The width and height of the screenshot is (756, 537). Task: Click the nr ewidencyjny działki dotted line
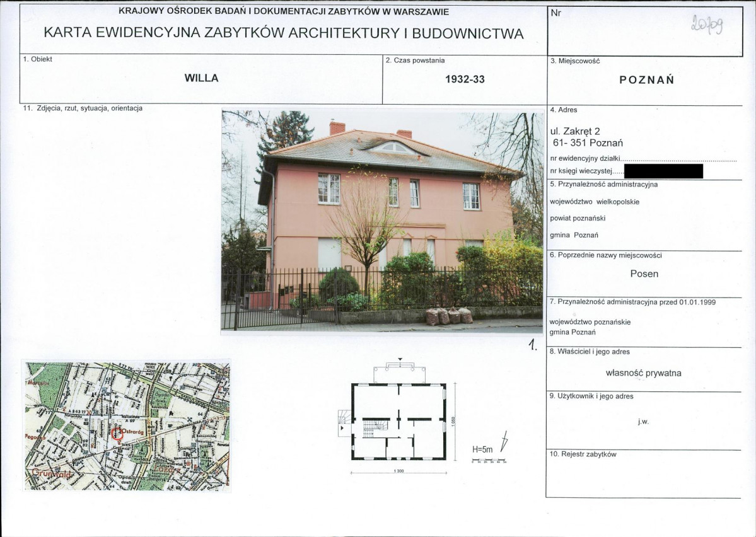click(679, 159)
